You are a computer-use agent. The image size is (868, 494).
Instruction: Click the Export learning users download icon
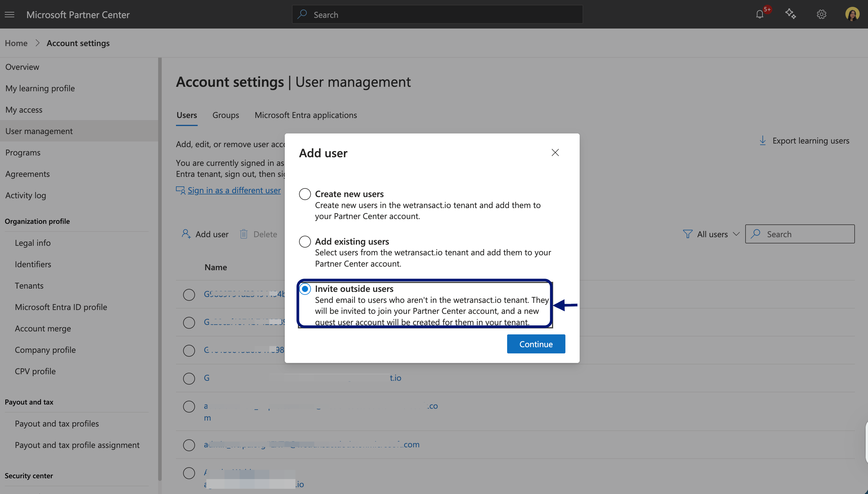[x=762, y=141]
